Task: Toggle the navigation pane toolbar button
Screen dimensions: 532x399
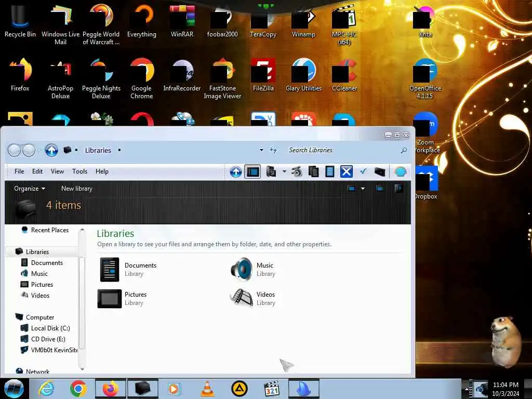Action: pyautogui.click(x=252, y=171)
